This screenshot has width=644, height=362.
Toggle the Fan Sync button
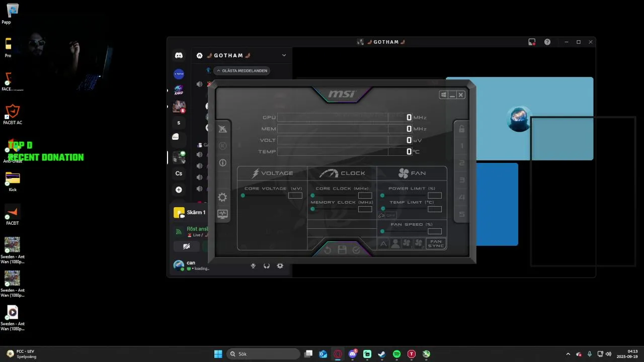pos(436,243)
